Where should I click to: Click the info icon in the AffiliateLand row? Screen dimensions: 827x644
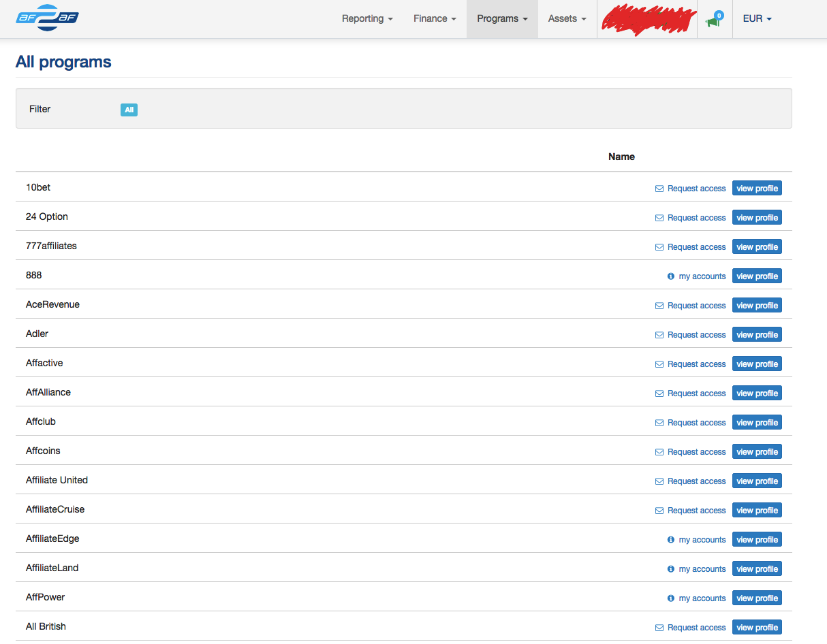click(671, 569)
